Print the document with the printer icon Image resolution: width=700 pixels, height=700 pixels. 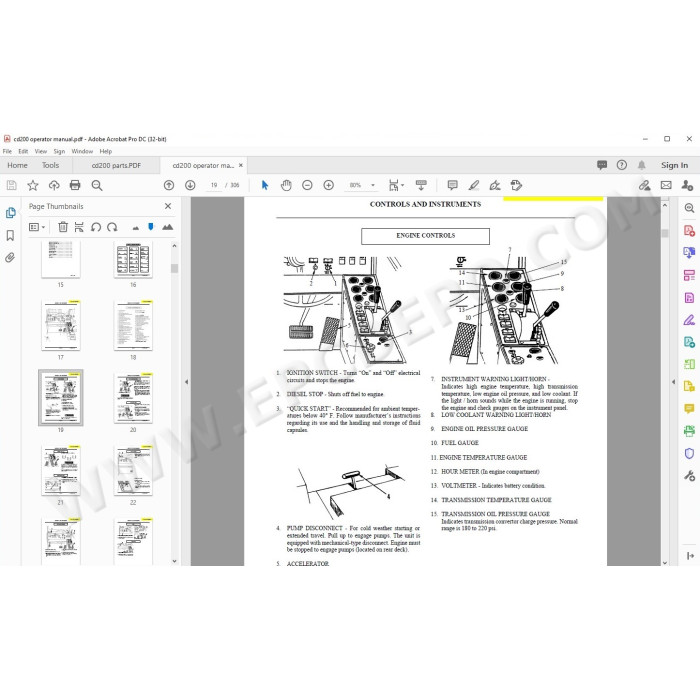pyautogui.click(x=75, y=185)
